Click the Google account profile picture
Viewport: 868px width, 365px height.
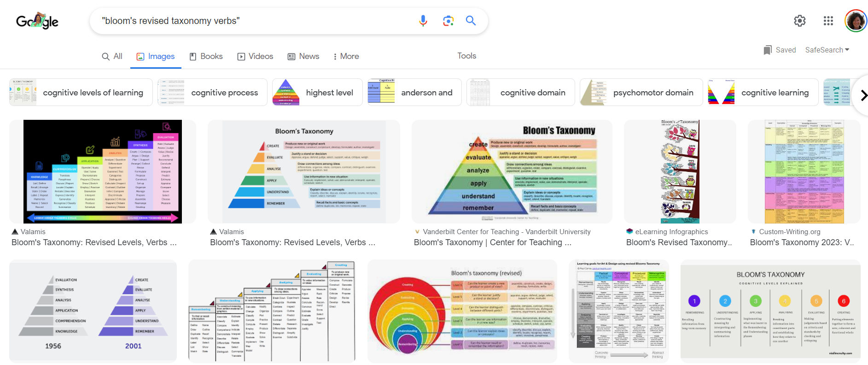point(856,21)
